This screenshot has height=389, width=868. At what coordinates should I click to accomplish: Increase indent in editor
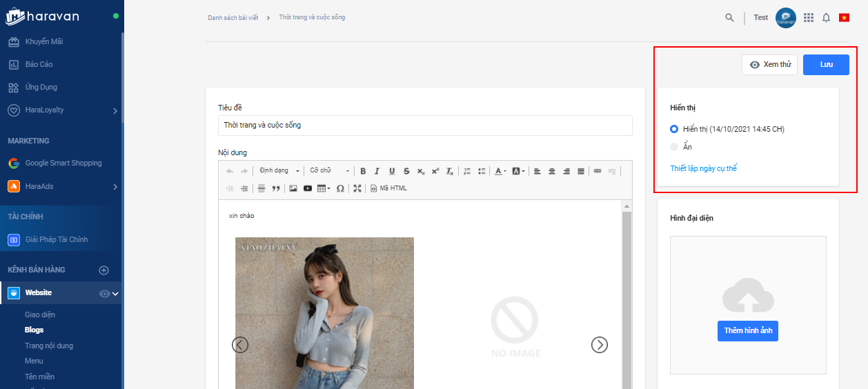pos(244,188)
